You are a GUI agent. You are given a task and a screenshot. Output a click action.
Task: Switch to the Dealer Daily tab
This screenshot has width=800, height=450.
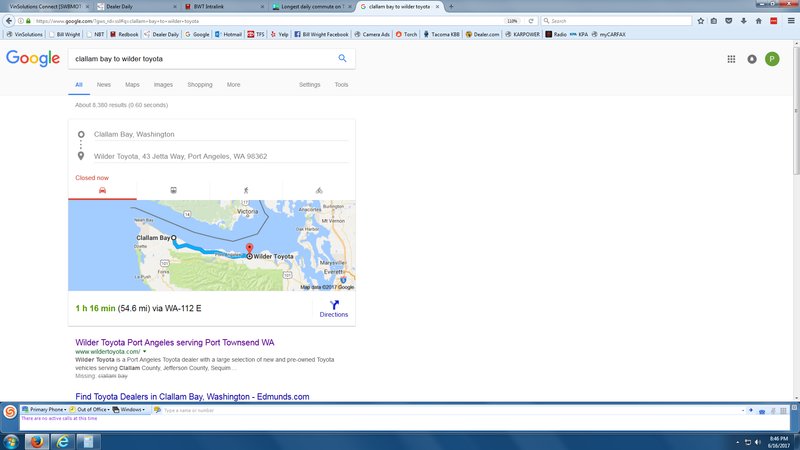tap(137, 7)
